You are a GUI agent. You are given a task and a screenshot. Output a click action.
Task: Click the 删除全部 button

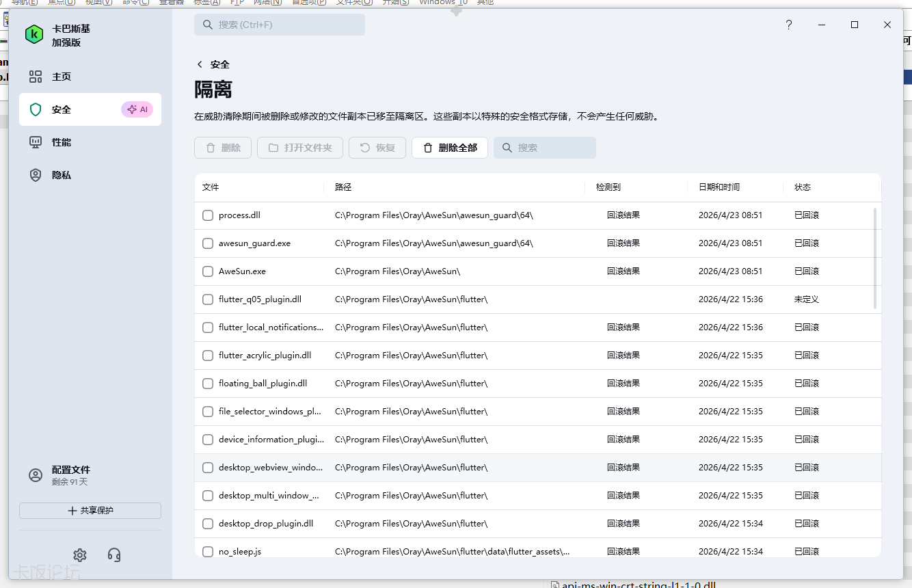coord(450,148)
